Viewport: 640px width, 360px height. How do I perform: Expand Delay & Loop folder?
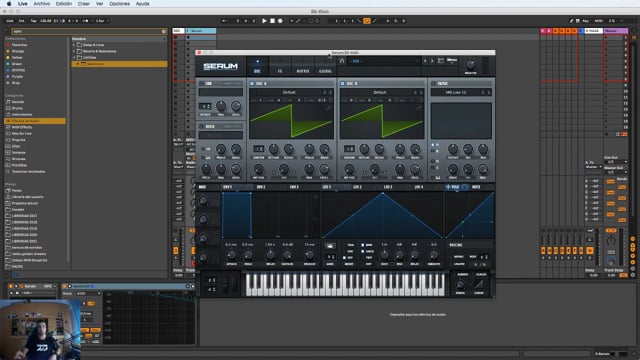74,45
